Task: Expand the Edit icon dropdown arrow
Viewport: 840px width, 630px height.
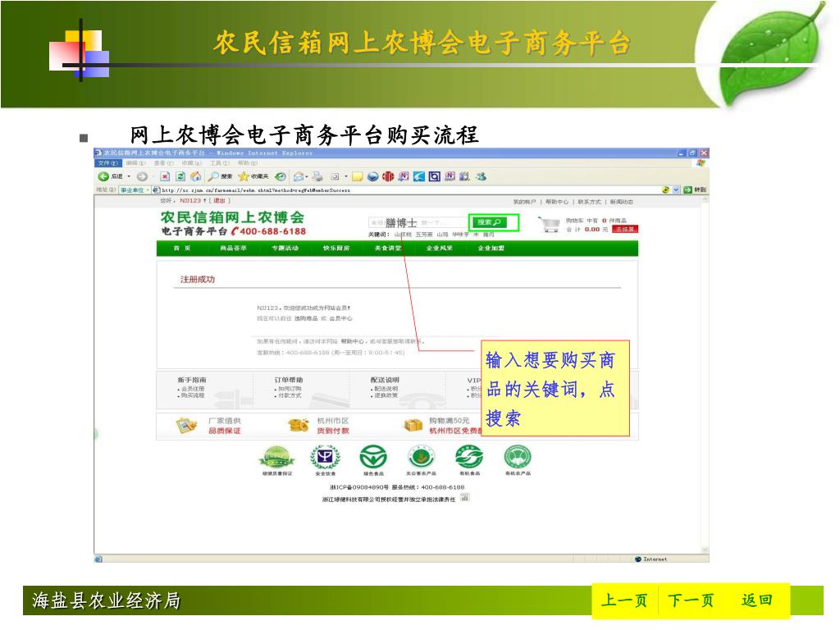Action: (346, 176)
